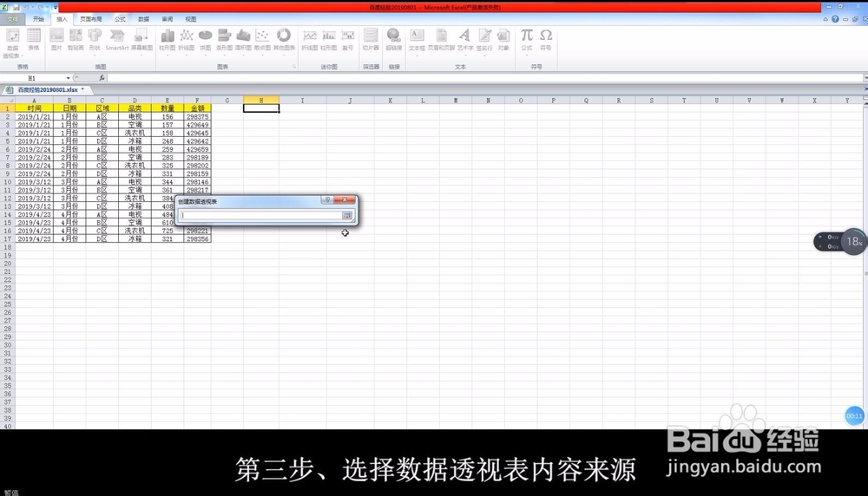Screen dimensions: 868x496
Task: Open the 图表 group dialog launcher
Action: 294,67
